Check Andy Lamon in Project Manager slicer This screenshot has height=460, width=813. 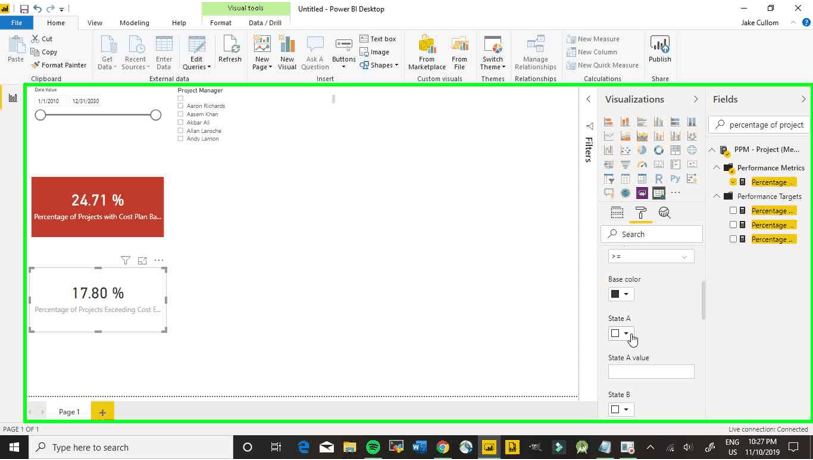tap(180, 139)
